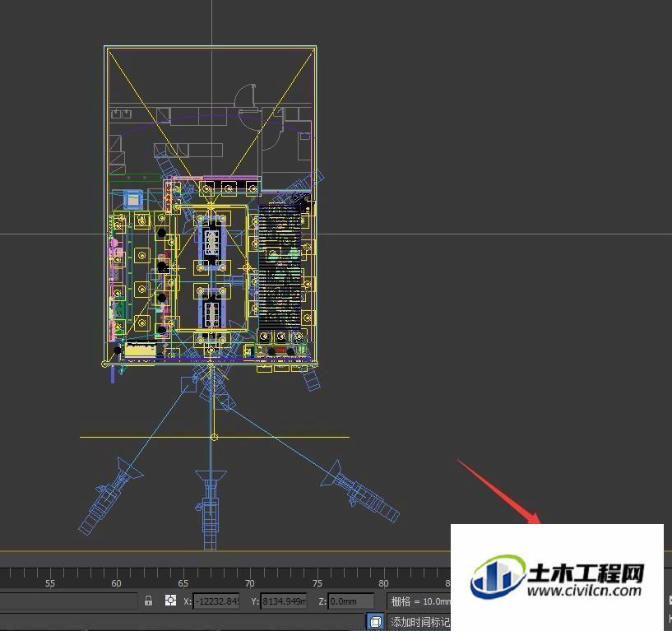
Task: Click frame 60 on the timeline ruler
Action: pyautogui.click(x=116, y=583)
